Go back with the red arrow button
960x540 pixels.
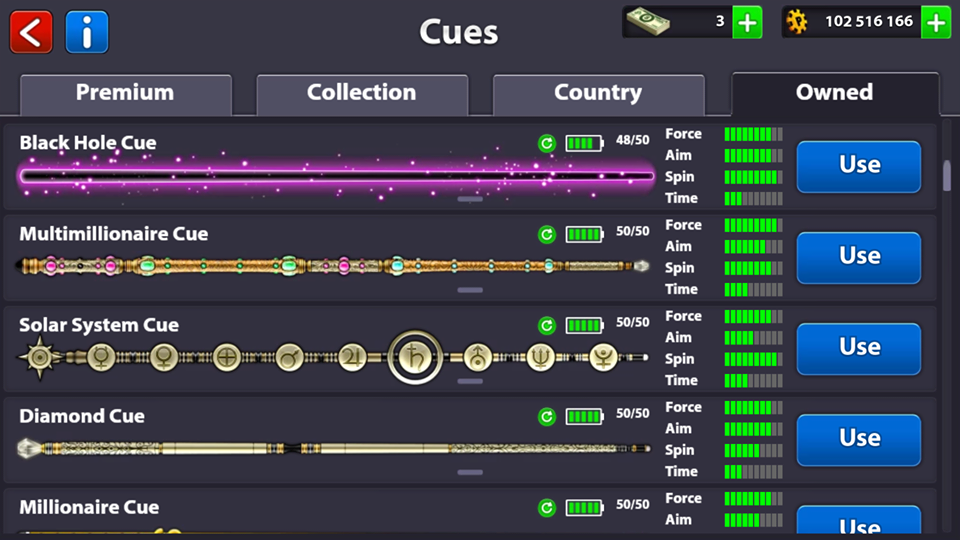(31, 32)
